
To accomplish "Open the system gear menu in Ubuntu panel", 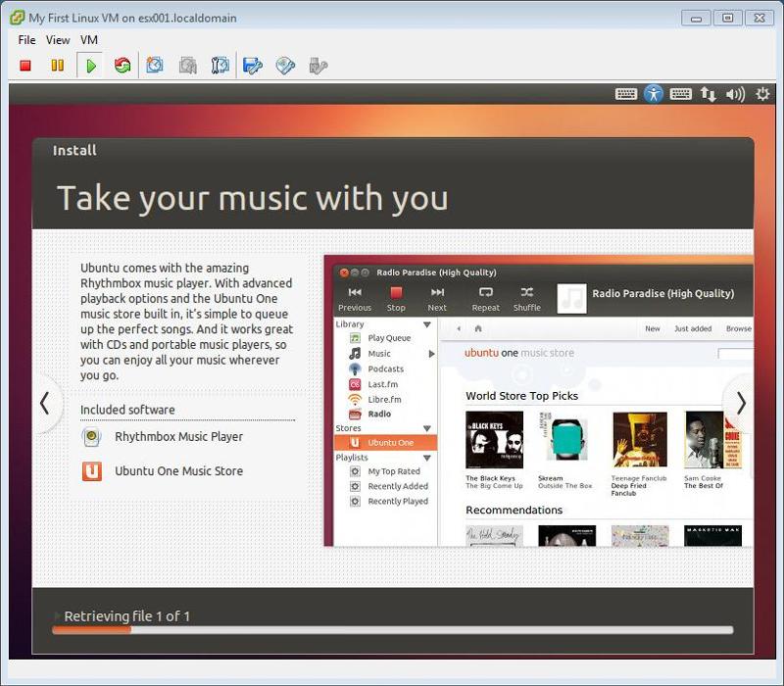I will [x=762, y=93].
